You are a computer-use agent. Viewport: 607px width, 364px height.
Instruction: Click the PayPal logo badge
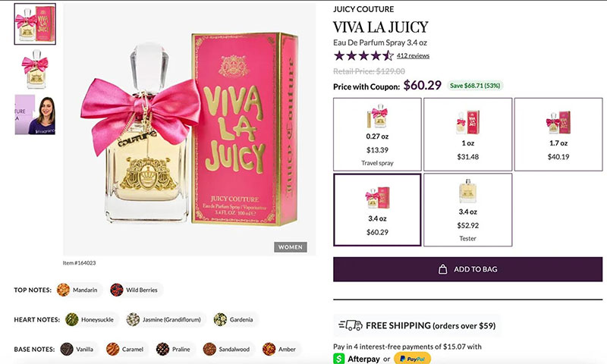[412, 359]
